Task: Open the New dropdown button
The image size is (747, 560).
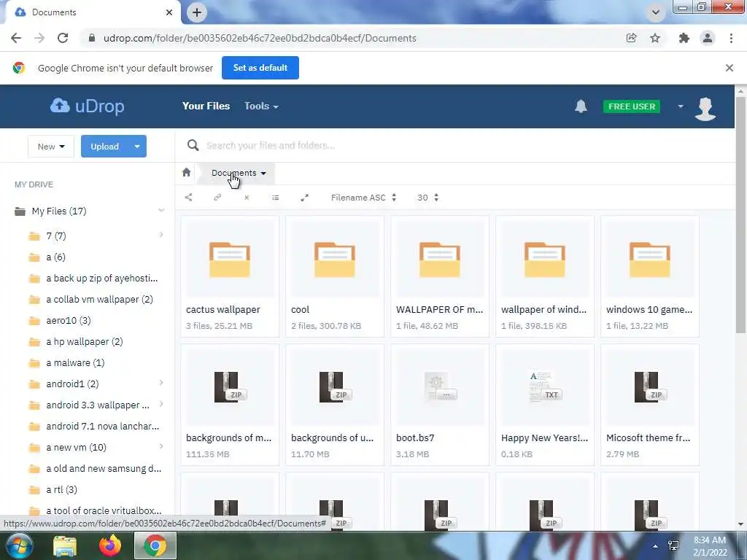Action: (x=51, y=146)
